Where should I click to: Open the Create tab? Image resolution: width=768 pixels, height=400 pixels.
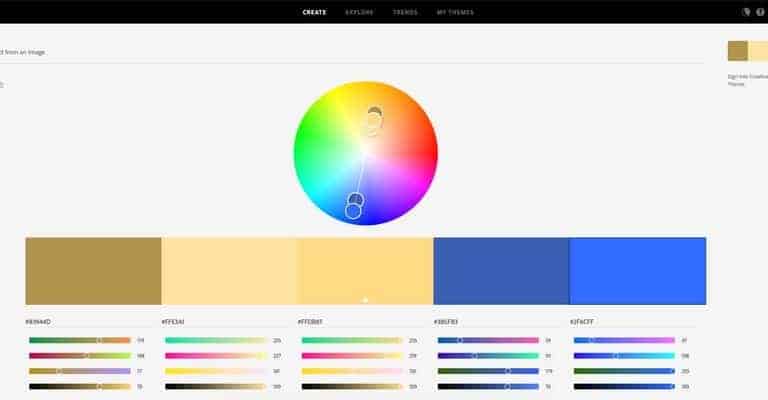tap(314, 12)
